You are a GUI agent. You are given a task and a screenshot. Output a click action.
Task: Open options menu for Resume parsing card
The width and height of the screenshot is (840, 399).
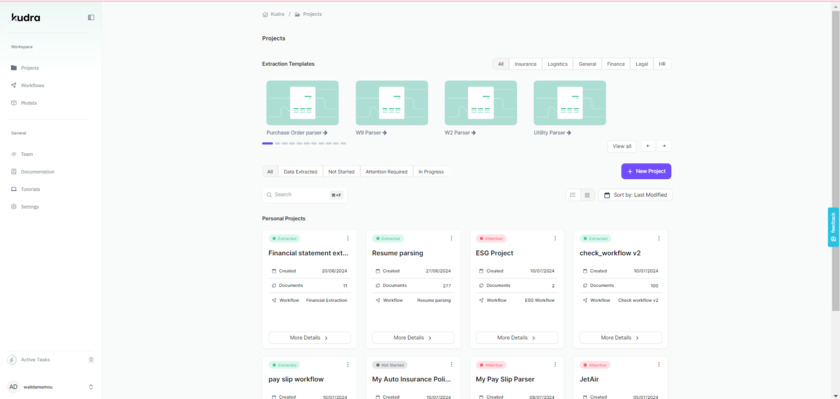[x=451, y=238]
